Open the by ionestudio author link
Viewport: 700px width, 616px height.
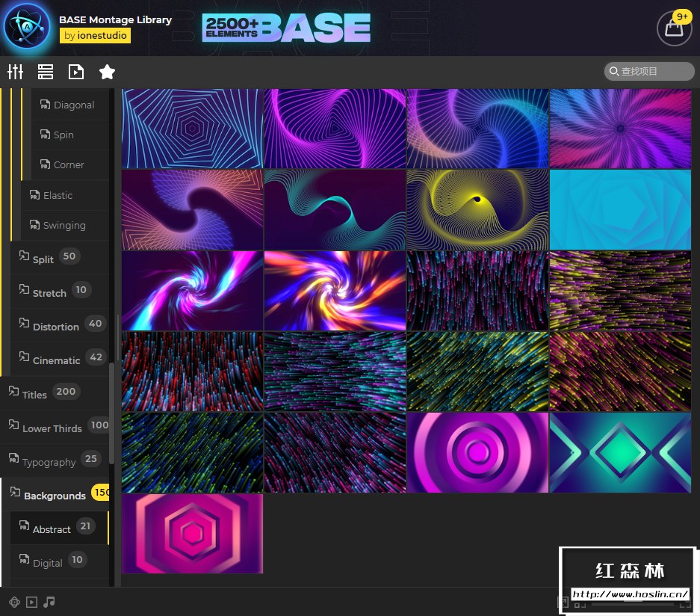[x=95, y=35]
